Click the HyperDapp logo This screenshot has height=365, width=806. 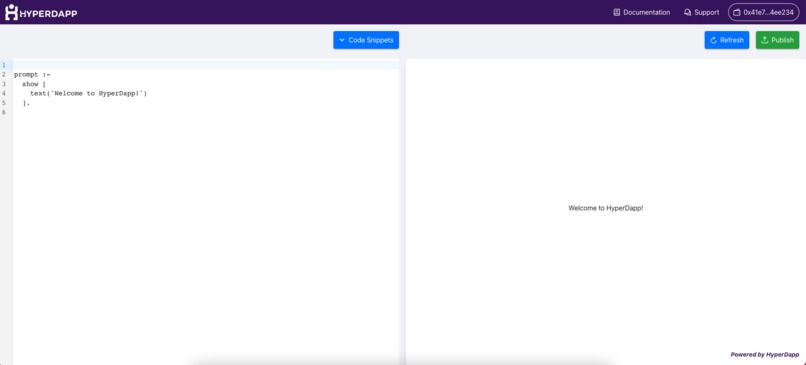(41, 12)
